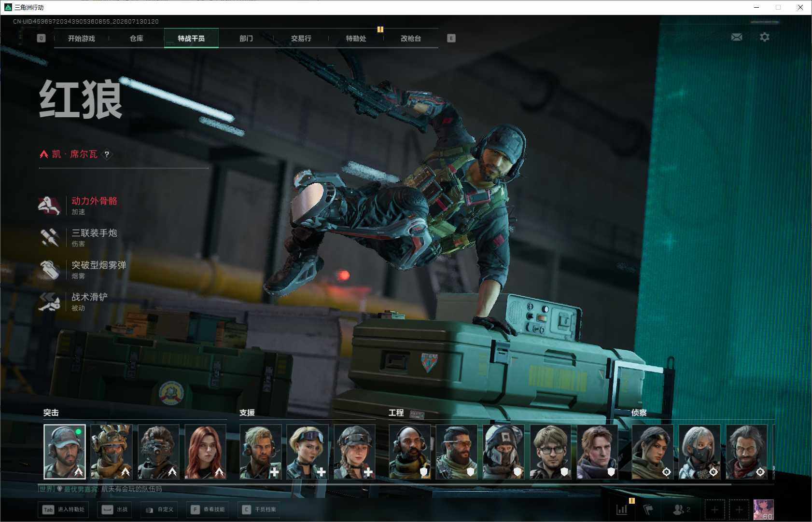The image size is (812, 522).
Task: Click the 突击 class heading
Action: coord(51,413)
